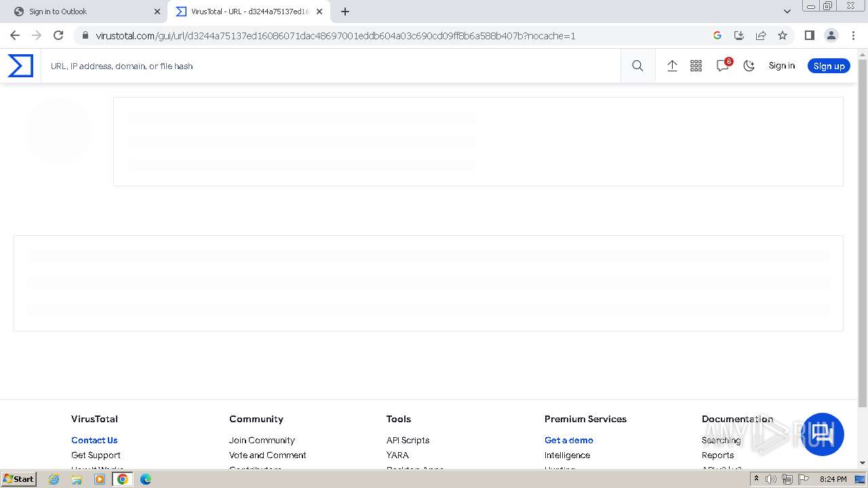
Task: Show hidden tray icons arrow
Action: (756, 479)
